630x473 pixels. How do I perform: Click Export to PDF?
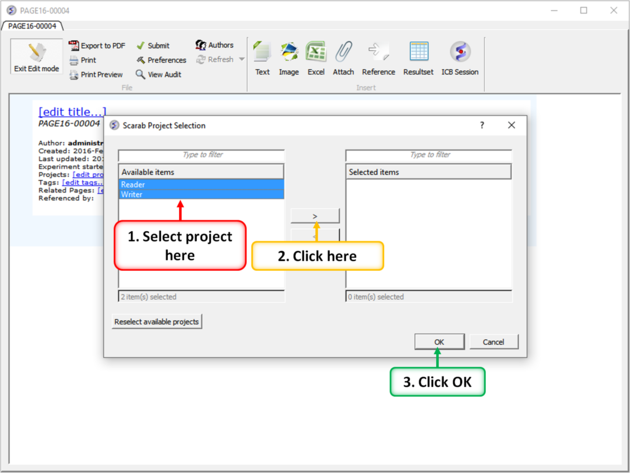pyautogui.click(x=97, y=46)
